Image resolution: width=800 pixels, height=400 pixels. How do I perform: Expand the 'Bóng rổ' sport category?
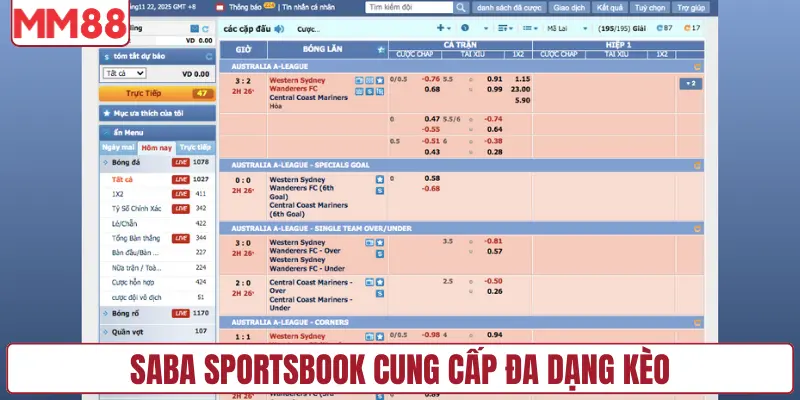click(157, 314)
